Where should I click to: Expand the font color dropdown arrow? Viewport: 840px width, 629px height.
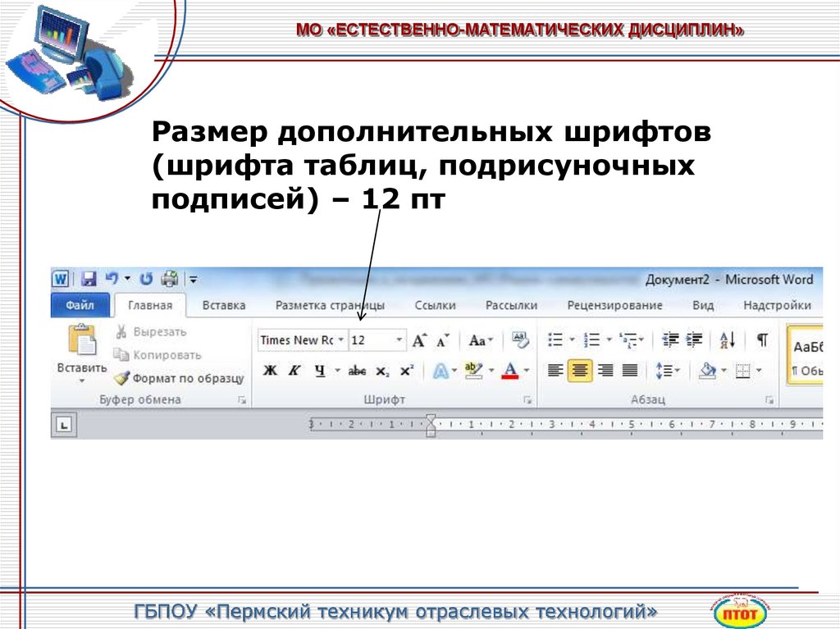coord(527,370)
